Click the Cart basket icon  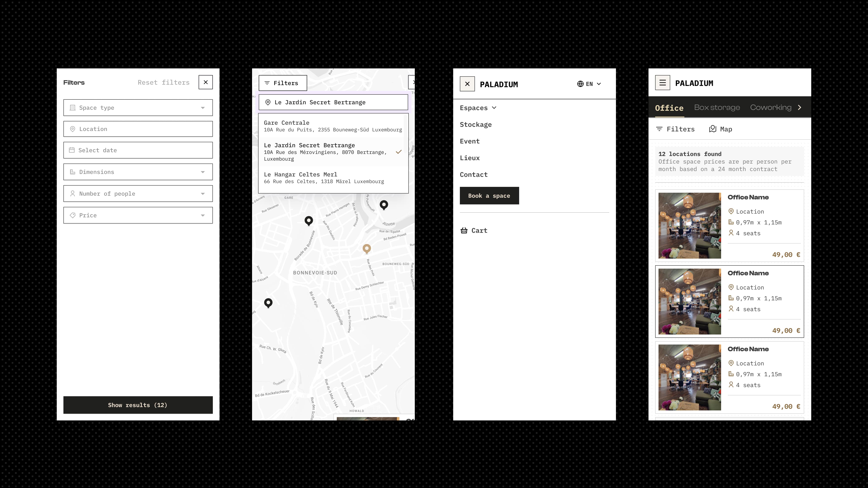pyautogui.click(x=464, y=230)
